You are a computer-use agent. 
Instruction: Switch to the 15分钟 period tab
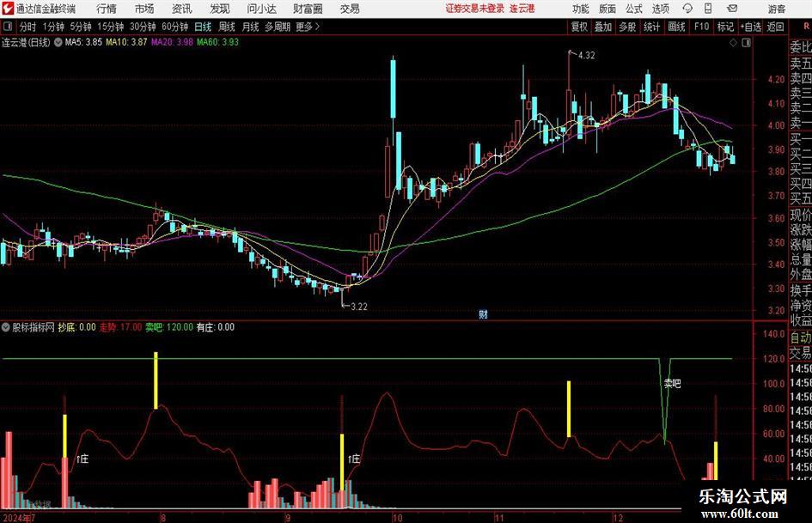pyautogui.click(x=111, y=27)
